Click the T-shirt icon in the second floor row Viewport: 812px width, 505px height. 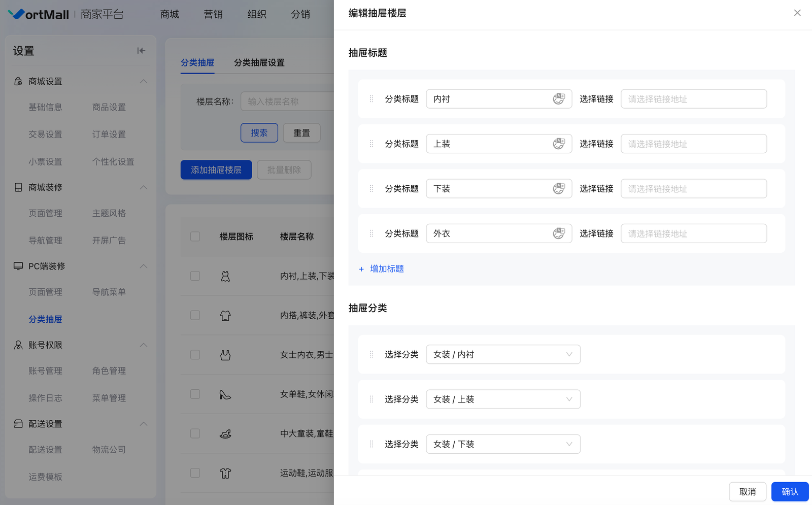(225, 316)
